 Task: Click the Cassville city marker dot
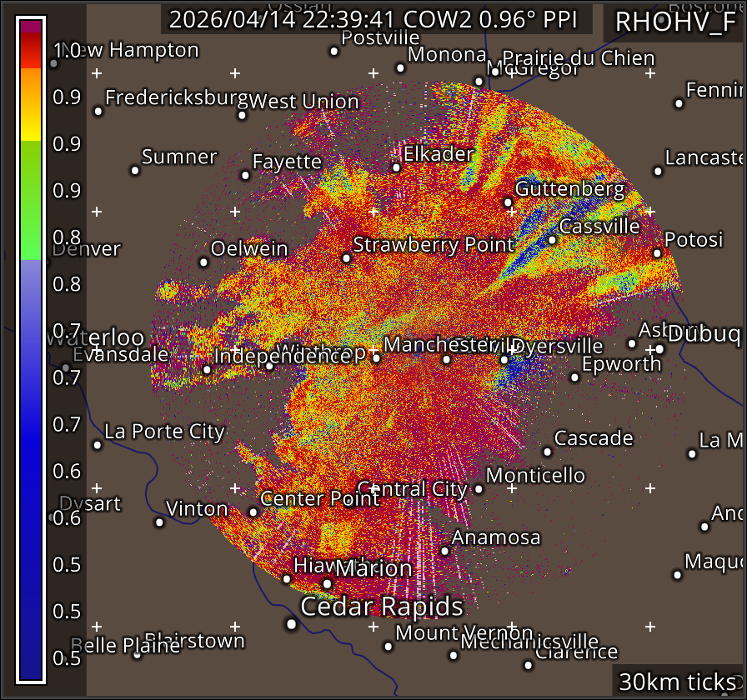point(552,240)
